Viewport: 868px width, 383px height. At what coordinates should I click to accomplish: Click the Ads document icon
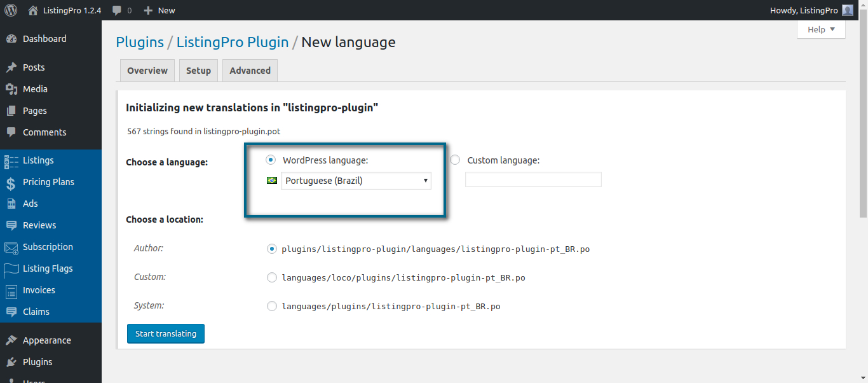(x=11, y=204)
